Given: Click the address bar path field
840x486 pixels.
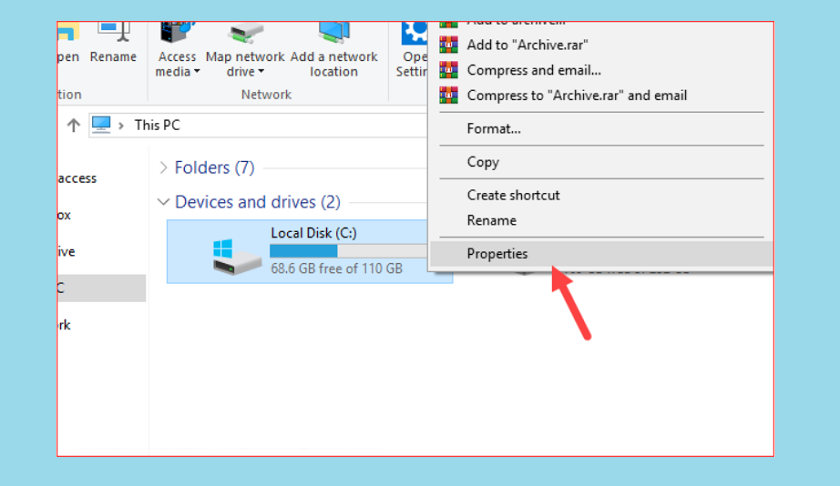Looking at the screenshot, I should pos(258,125).
